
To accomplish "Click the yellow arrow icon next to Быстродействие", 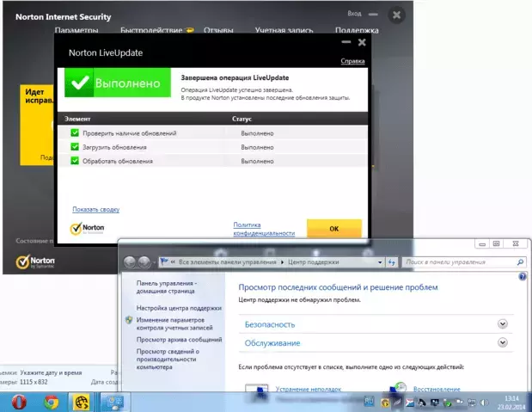I will point(190,30).
